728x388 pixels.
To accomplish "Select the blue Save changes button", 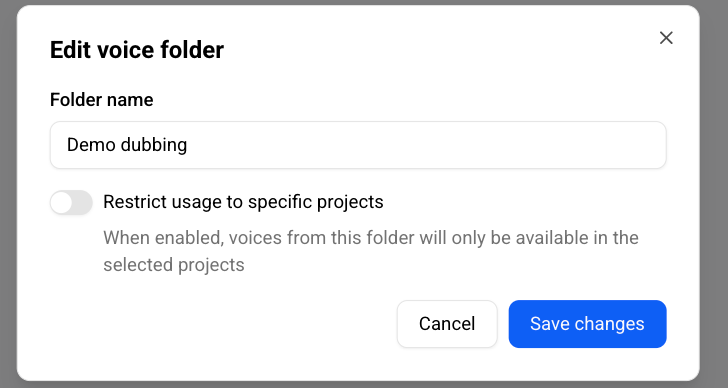I will pyautogui.click(x=587, y=324).
